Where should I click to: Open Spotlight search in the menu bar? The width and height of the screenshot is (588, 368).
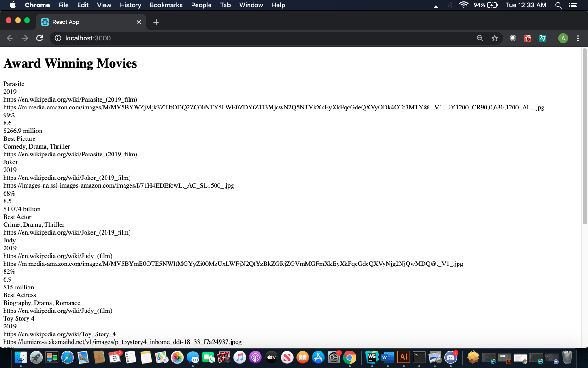click(559, 5)
